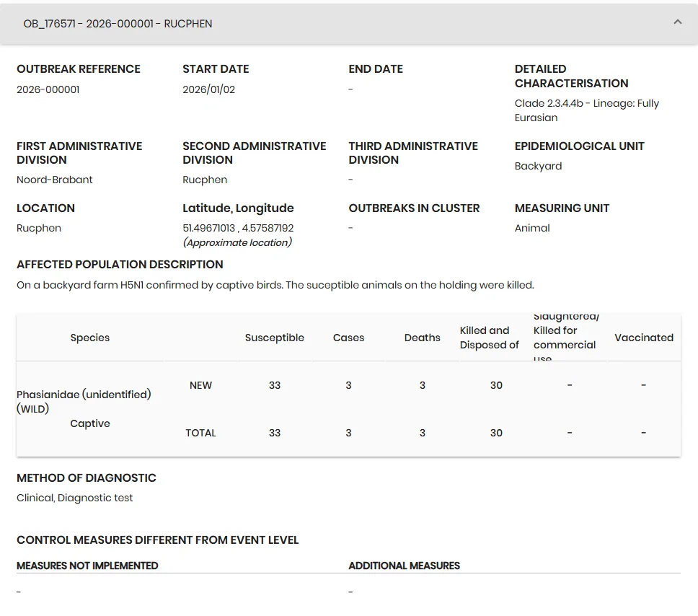
Task: Select the outbreak reference value 2026-000001
Action: click(x=48, y=89)
